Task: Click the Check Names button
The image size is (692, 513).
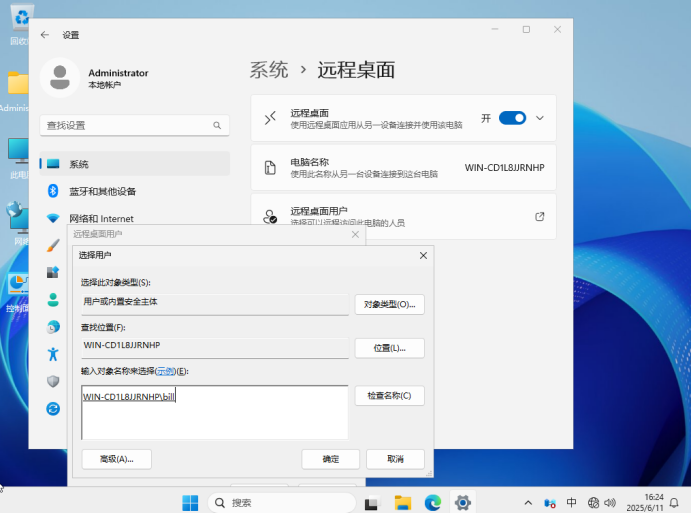Action: pyautogui.click(x=389, y=396)
